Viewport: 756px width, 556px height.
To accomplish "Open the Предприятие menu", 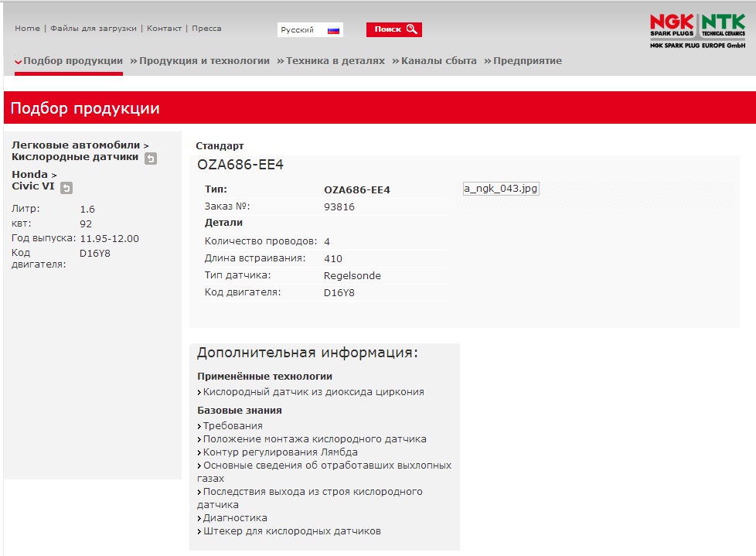I will (523, 61).
